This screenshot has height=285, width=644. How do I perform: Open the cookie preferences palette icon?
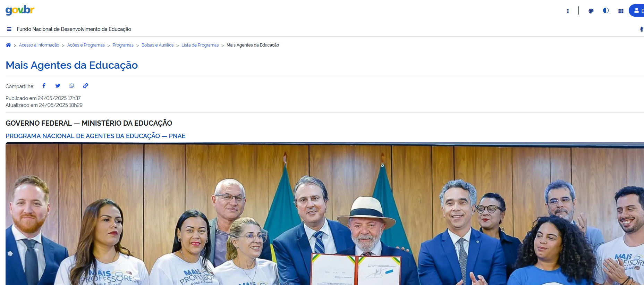tap(591, 11)
